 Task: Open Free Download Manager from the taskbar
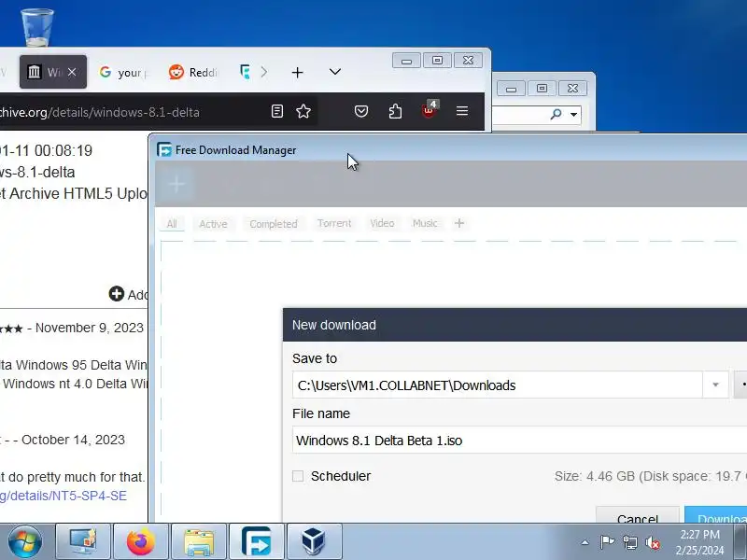(x=257, y=541)
